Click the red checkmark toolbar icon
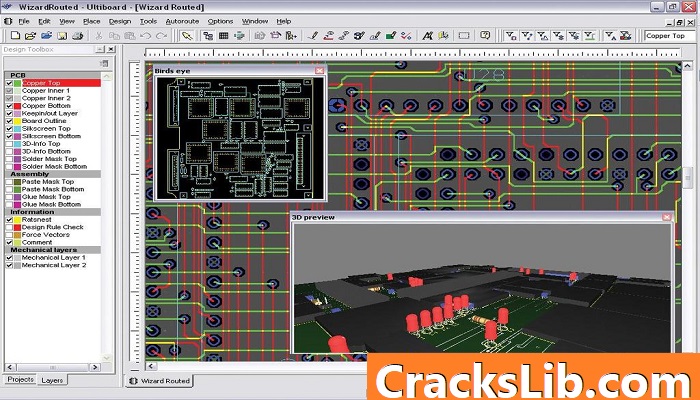 [x=406, y=36]
